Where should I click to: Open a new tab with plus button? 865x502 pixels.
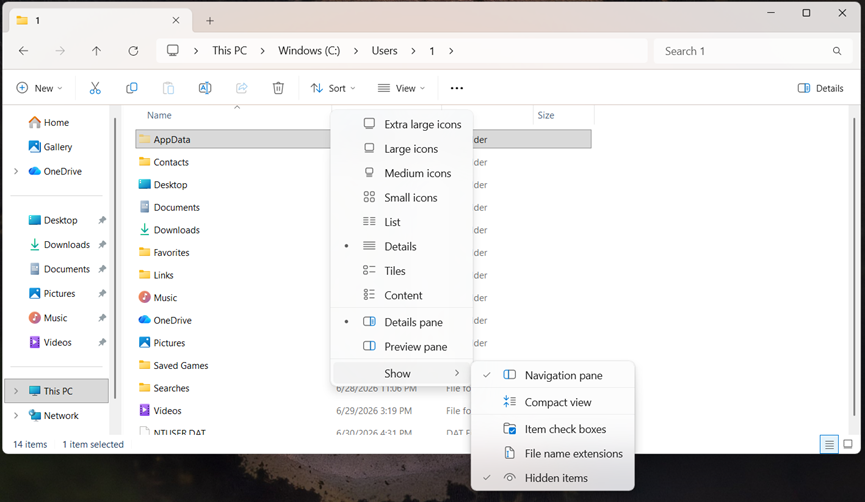coord(210,21)
